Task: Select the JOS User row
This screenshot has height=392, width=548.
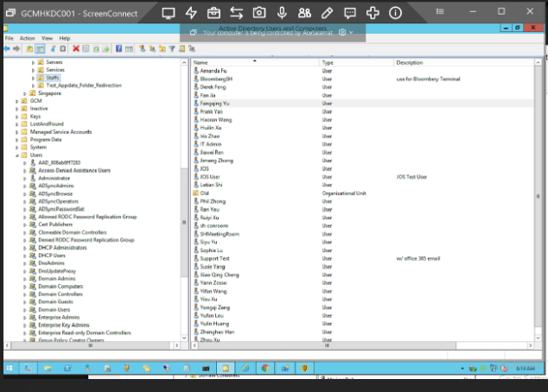Action: tap(362, 177)
